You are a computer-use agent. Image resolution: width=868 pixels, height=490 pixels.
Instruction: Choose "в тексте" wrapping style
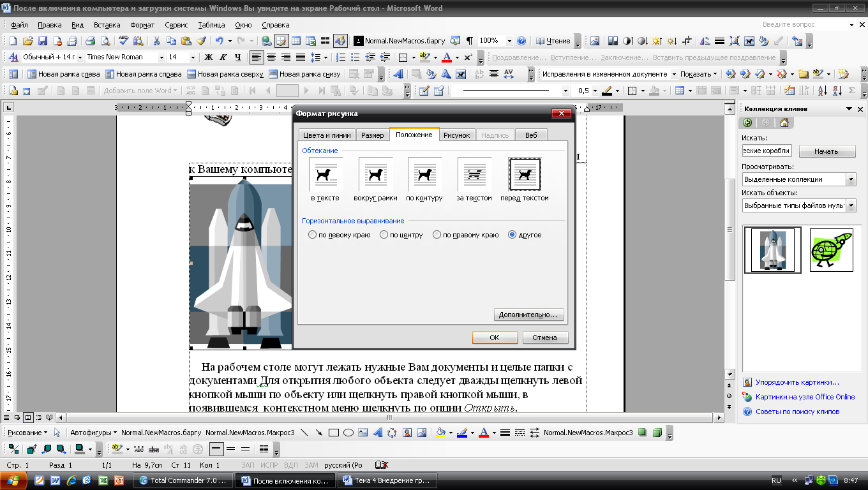click(x=325, y=175)
